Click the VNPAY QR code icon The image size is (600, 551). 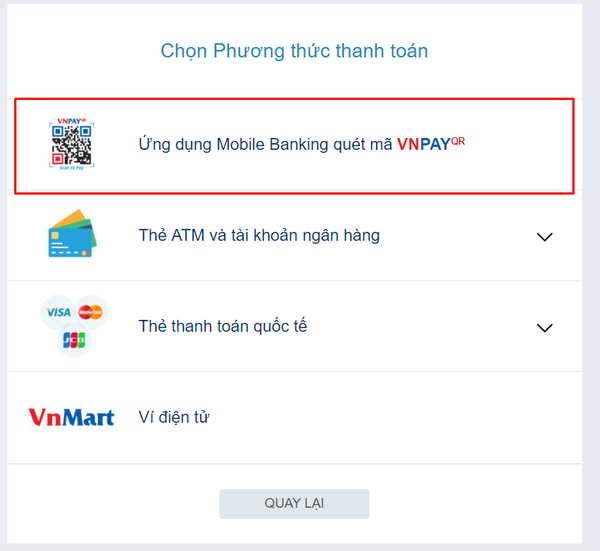(72, 144)
